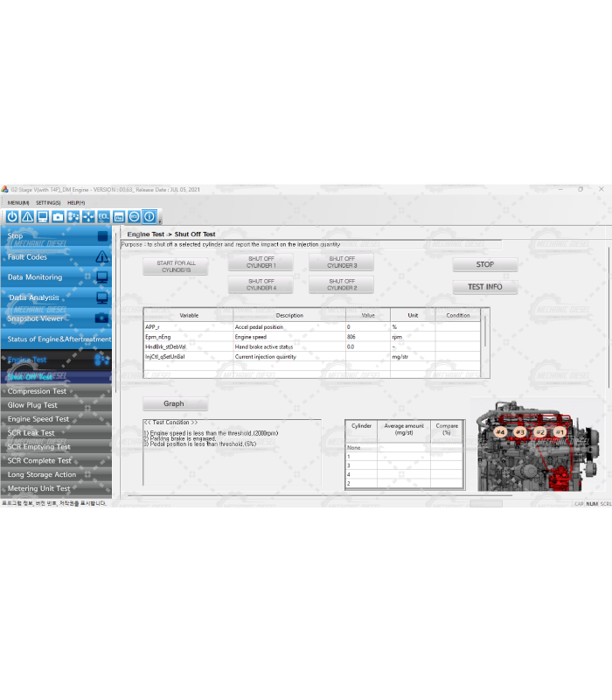Click the info circle toolbar icon
This screenshot has height=700, width=612.
[150, 216]
